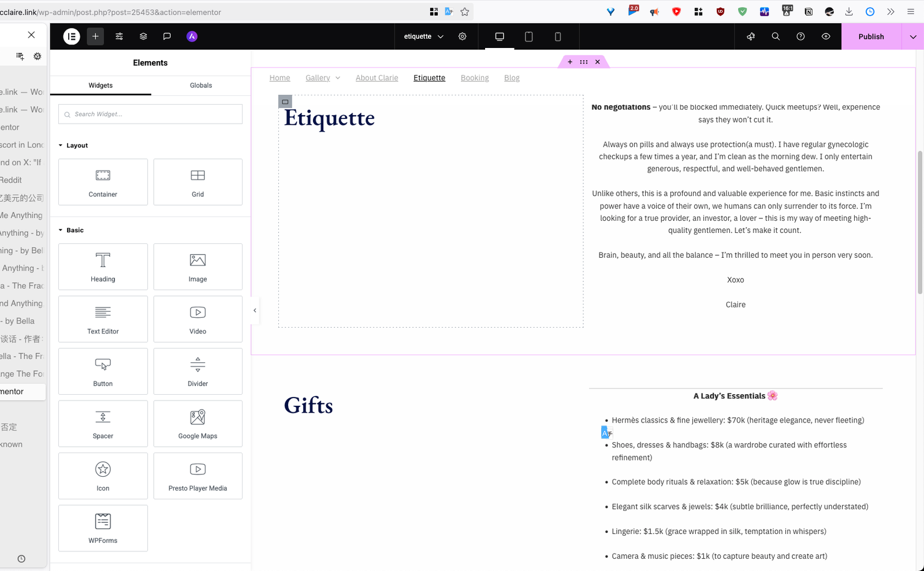Click the Search Widget input field
924x571 pixels.
click(x=150, y=114)
